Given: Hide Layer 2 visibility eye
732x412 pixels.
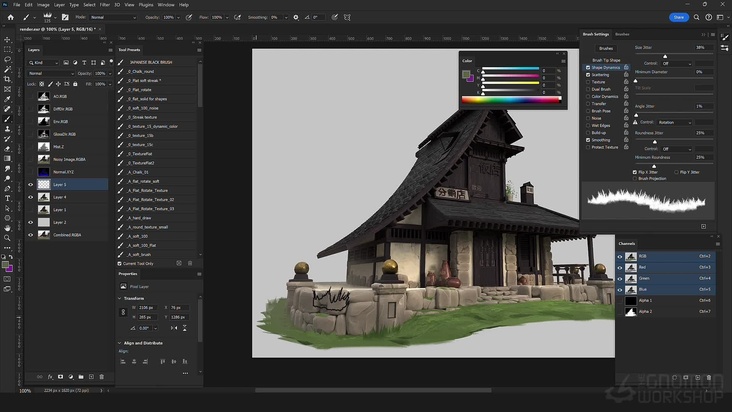Looking at the screenshot, I should coord(31,223).
